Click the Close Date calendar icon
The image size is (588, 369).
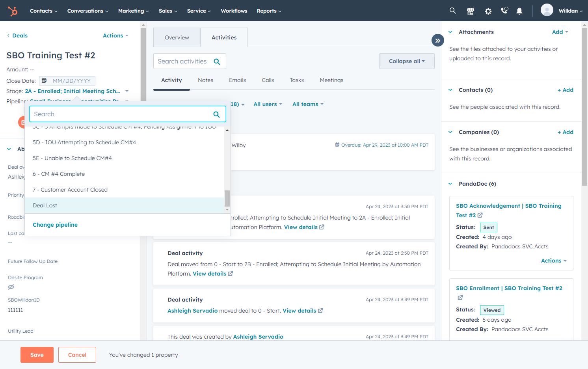[44, 80]
